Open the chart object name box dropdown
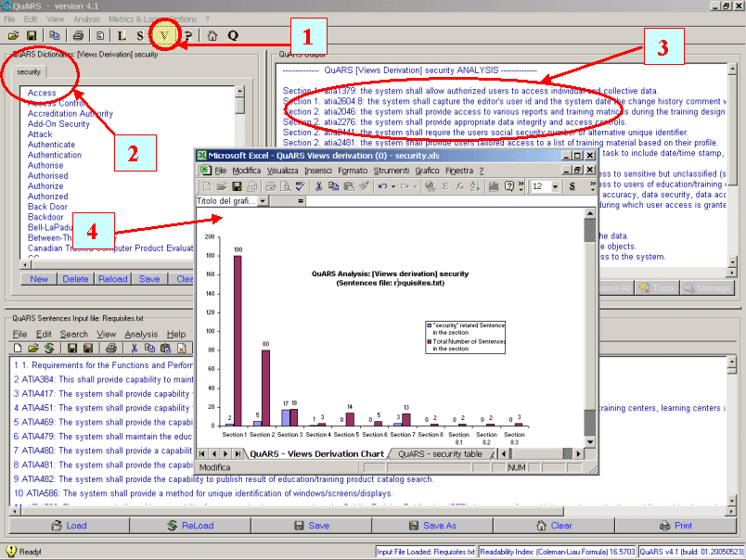This screenshot has height=560, width=746. pos(263,201)
